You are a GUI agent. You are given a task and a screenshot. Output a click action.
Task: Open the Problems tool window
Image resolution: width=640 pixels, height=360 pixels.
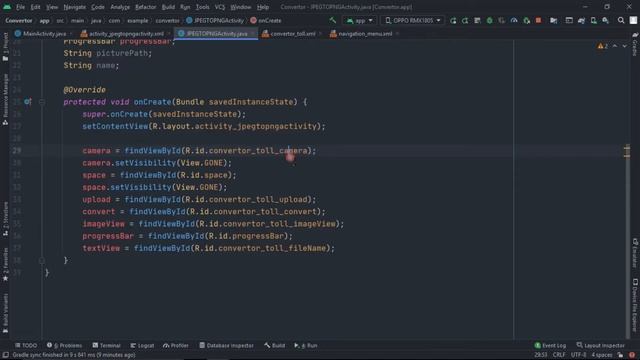pos(64,345)
